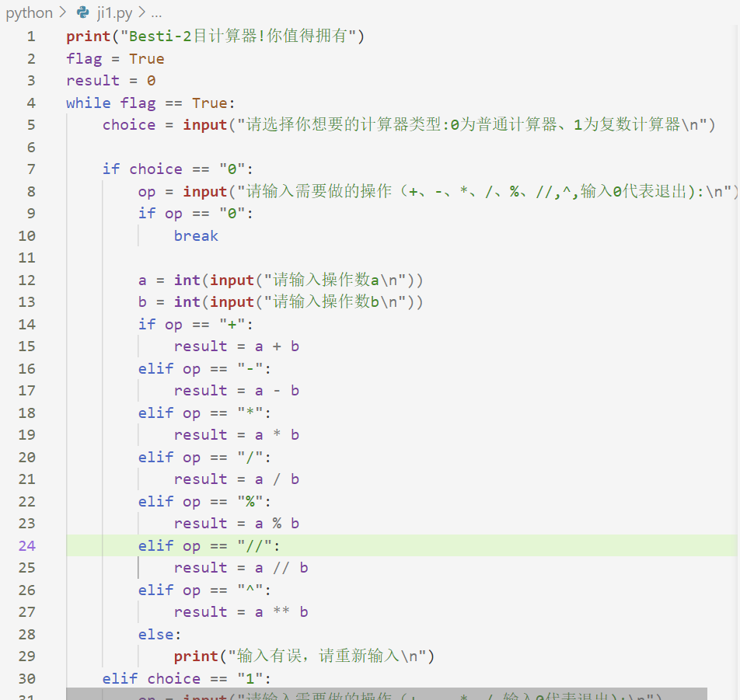740x700 pixels.
Task: Click 'elif op == "/":' on line 20
Action: point(205,457)
